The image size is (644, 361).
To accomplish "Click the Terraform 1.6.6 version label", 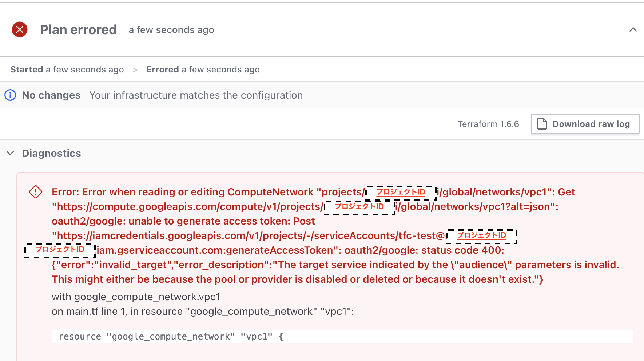I will [x=488, y=124].
